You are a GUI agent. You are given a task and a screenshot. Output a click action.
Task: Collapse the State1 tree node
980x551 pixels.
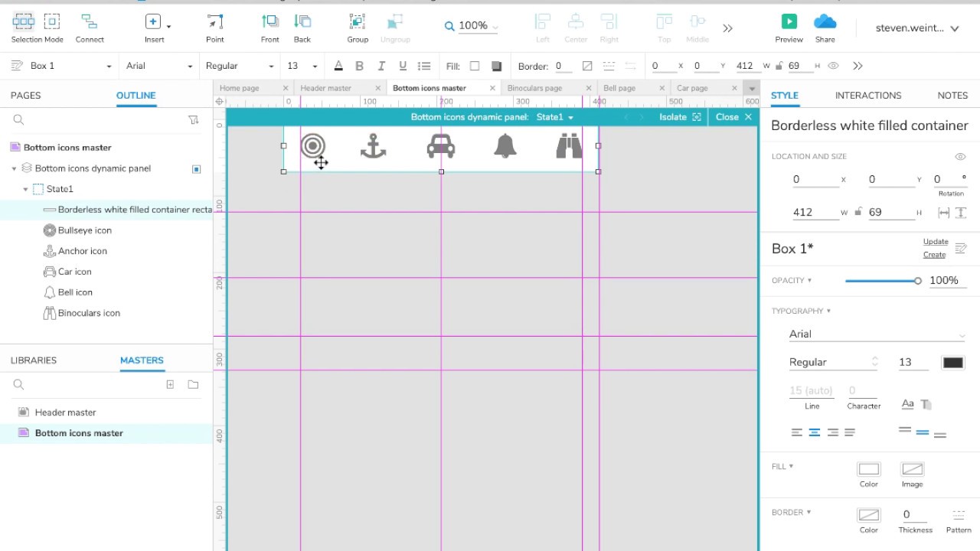coord(25,189)
